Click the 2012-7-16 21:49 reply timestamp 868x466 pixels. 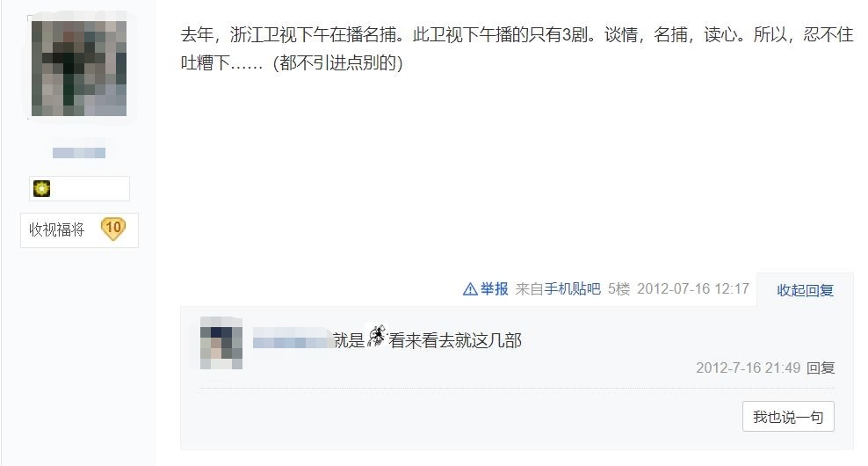click(x=748, y=368)
